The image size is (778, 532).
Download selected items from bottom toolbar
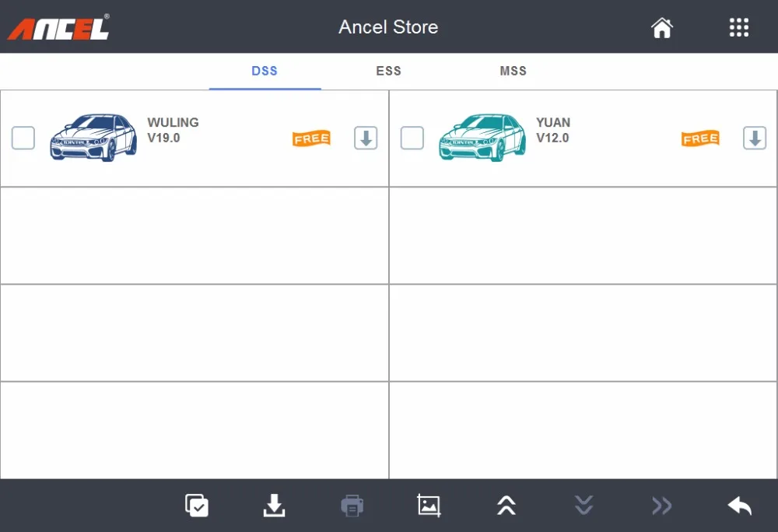click(274, 506)
